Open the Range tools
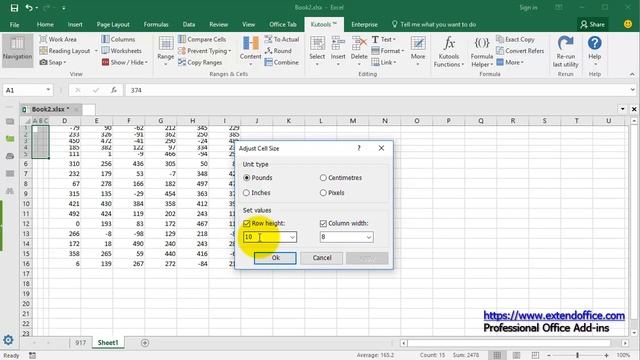640x360 pixels. pos(166,51)
